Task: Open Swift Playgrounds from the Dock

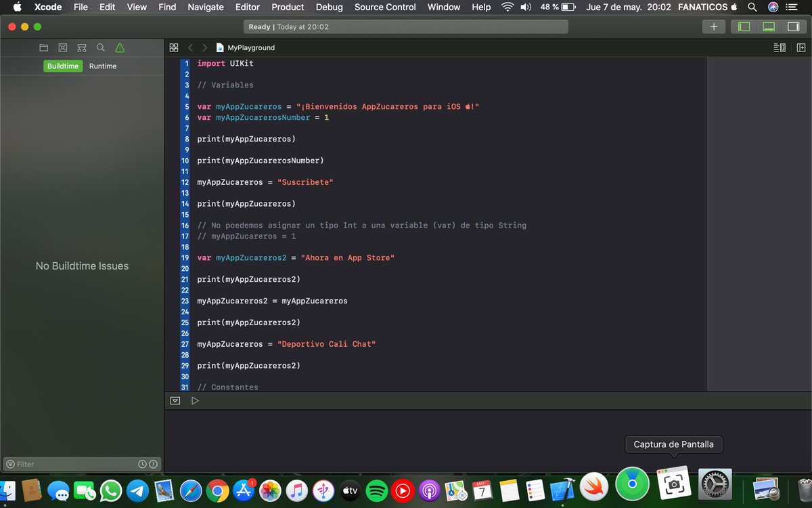Action: click(594, 486)
